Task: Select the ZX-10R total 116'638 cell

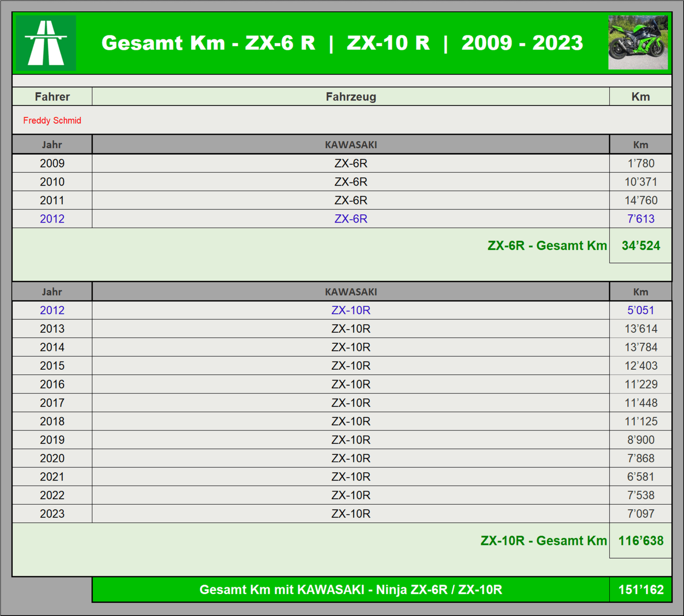Action: tap(641, 541)
